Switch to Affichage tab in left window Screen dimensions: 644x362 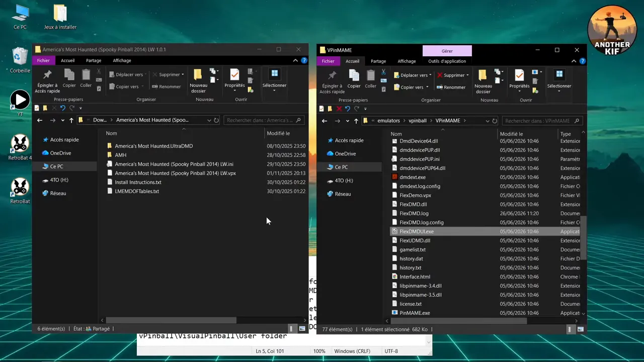pos(122,60)
